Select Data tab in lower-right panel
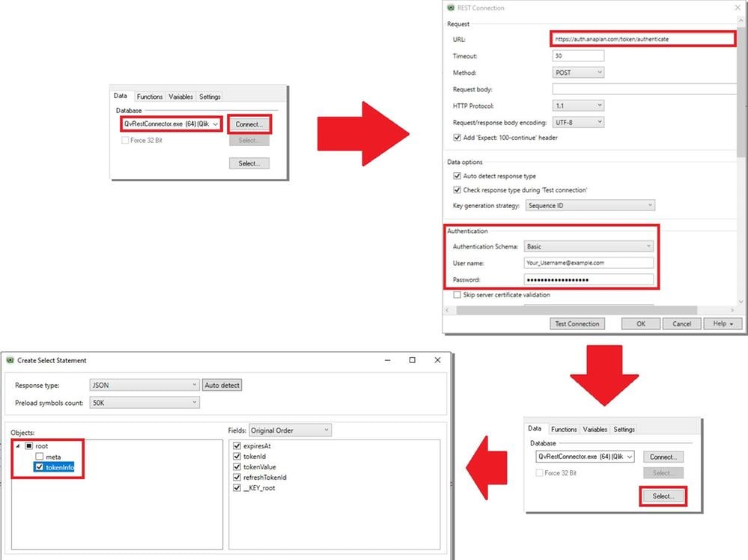Screen dimensions: 748x560 pyautogui.click(x=535, y=428)
